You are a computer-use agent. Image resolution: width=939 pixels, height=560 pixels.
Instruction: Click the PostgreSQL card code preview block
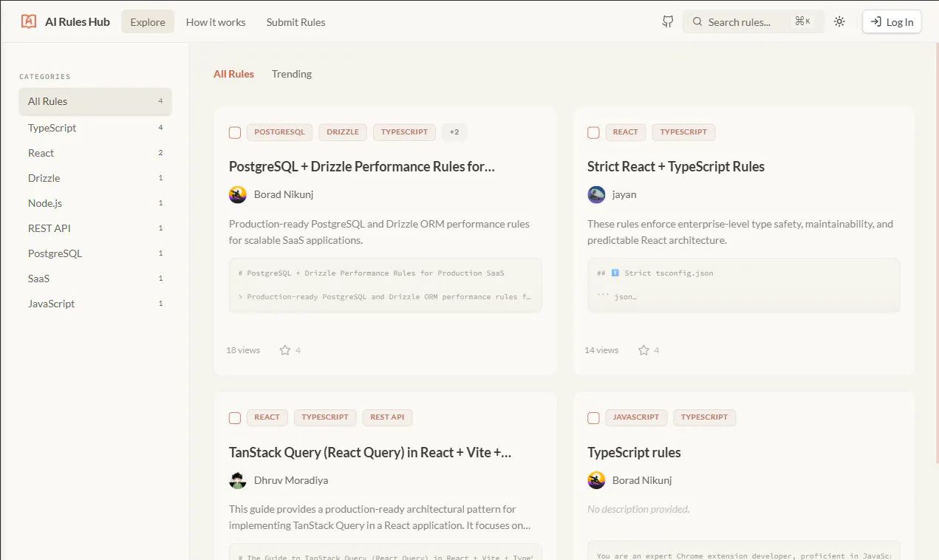[386, 285]
